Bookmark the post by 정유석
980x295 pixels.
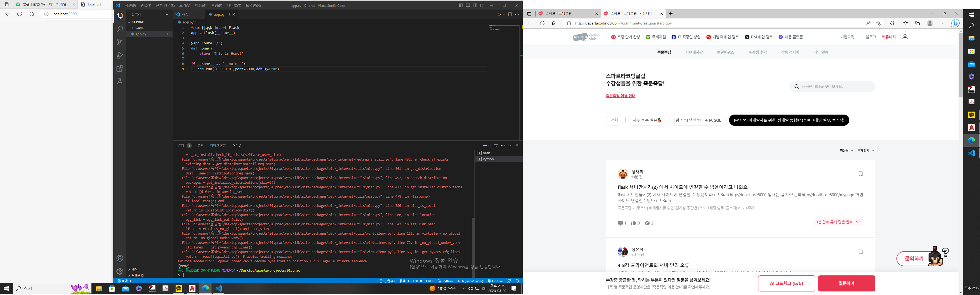[860, 252]
